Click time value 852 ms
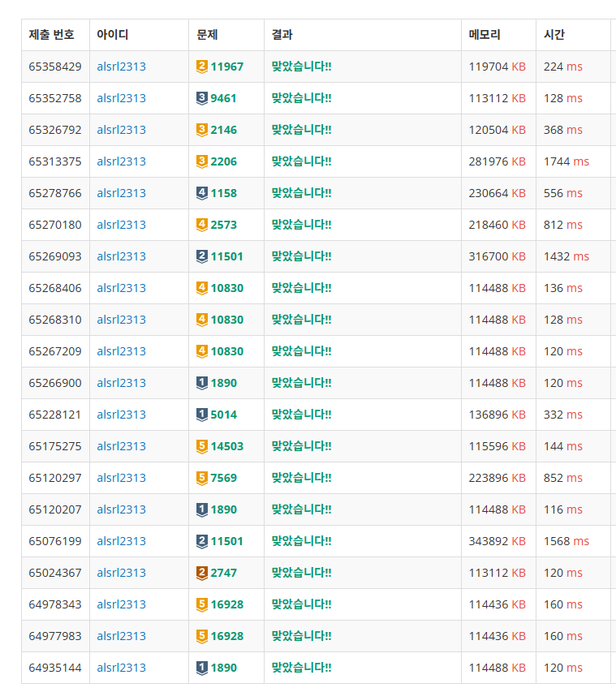The height and width of the screenshot is (692, 616). tap(563, 478)
